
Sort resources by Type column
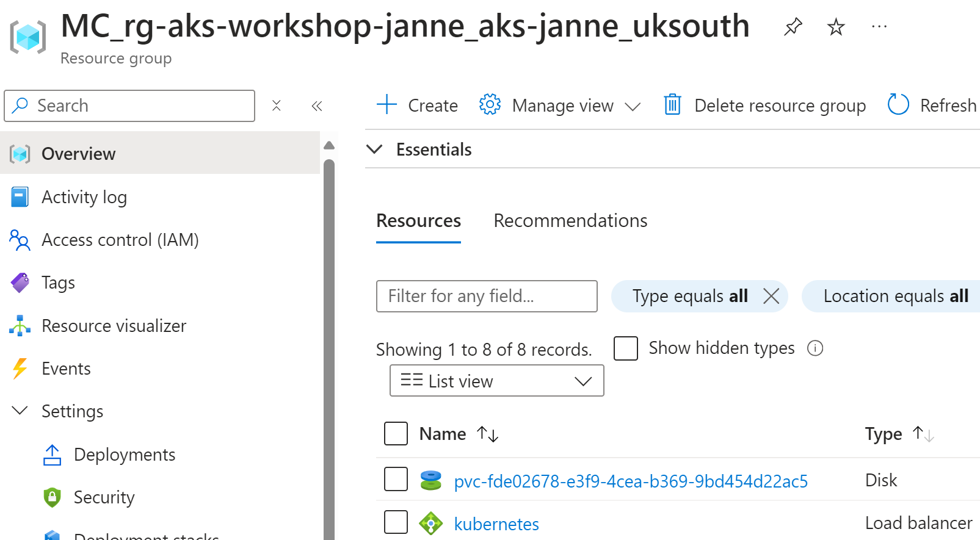(899, 434)
